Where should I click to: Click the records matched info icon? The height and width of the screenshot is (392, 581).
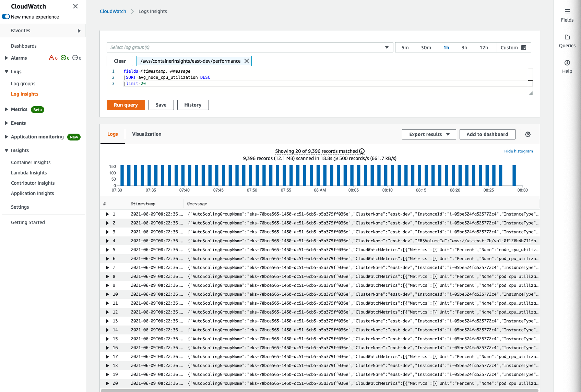point(362,151)
